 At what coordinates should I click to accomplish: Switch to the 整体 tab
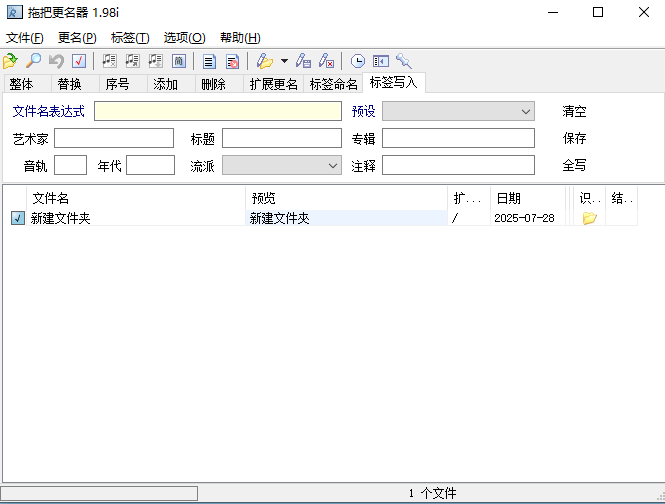point(27,84)
